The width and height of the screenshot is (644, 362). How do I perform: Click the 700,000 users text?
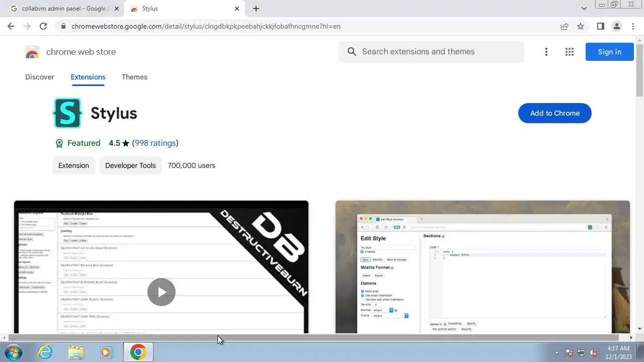click(x=192, y=165)
